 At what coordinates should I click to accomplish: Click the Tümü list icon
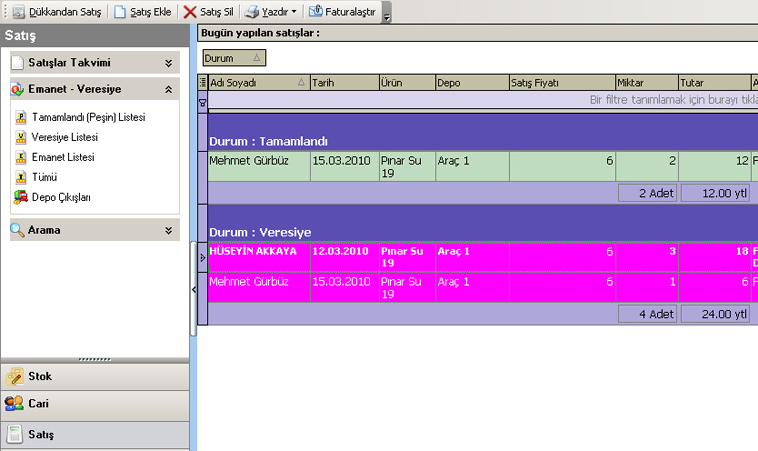19,177
